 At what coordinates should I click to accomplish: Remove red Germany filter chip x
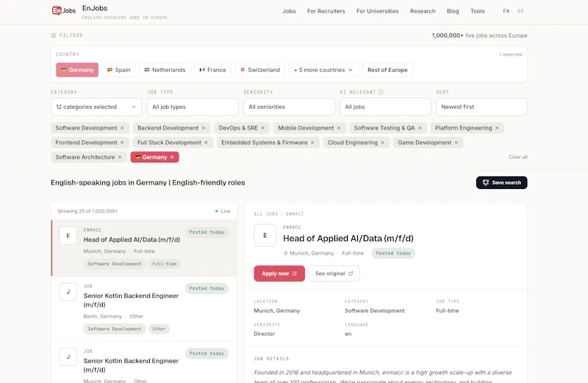click(172, 157)
